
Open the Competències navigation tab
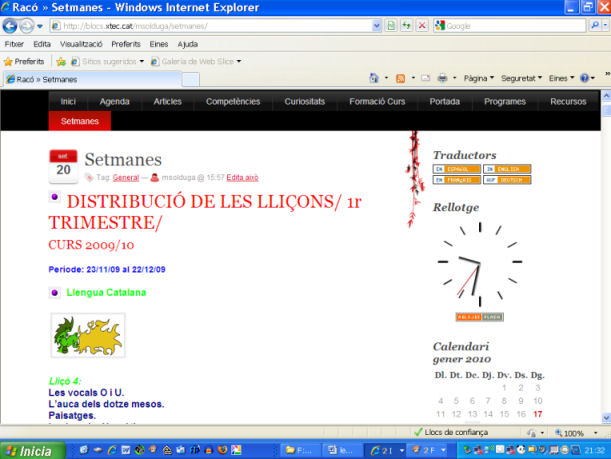233,102
